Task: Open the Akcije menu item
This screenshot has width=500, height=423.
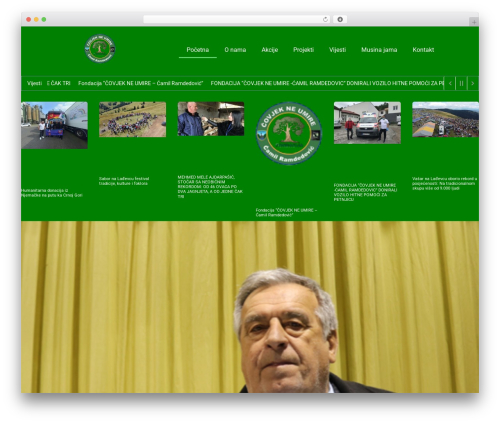Action: pyautogui.click(x=269, y=50)
